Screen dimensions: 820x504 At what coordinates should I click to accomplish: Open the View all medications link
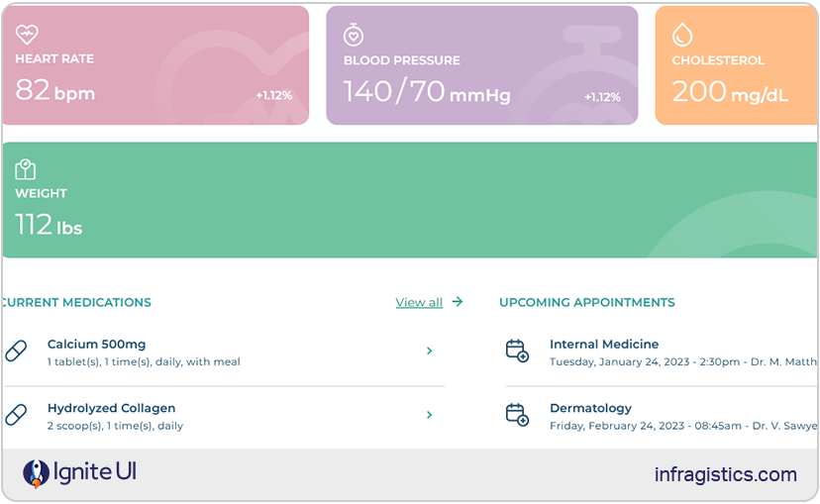(419, 302)
